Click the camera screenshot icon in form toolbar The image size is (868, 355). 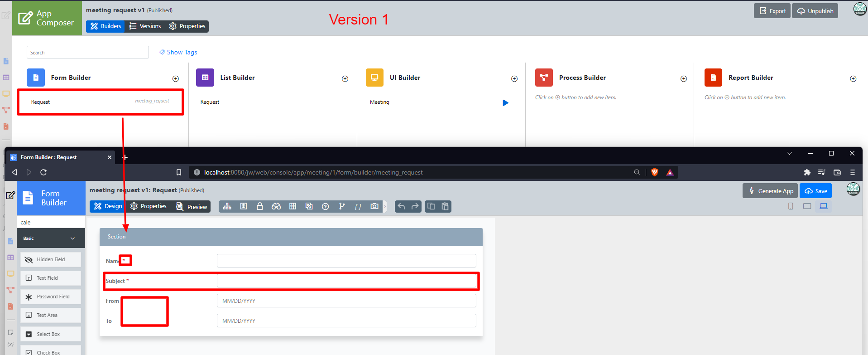coord(374,206)
